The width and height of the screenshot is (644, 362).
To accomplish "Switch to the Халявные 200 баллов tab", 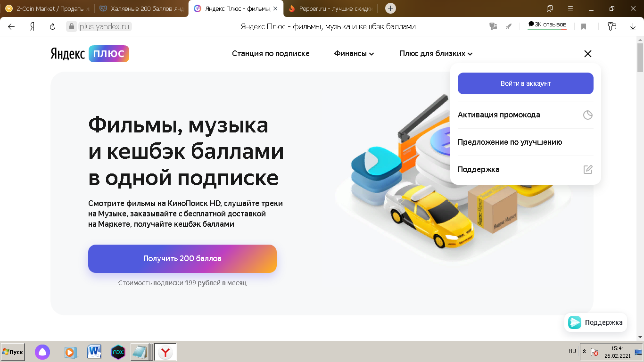I will point(141,8).
